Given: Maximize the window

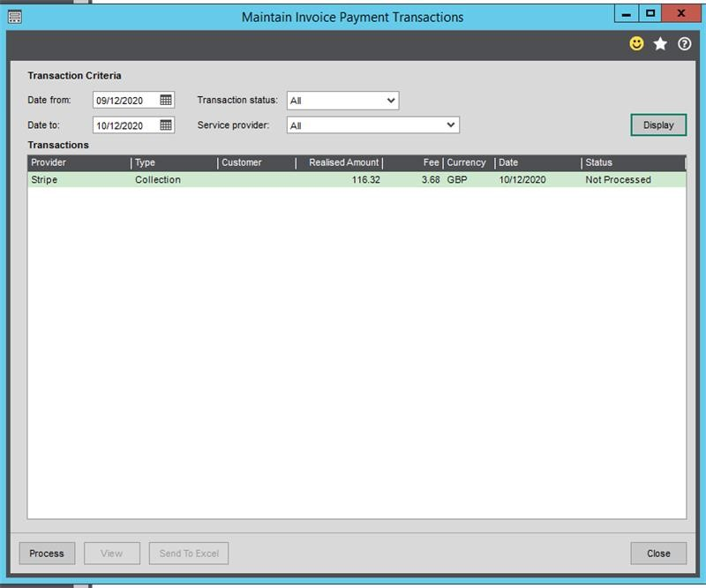Looking at the screenshot, I should pyautogui.click(x=650, y=13).
